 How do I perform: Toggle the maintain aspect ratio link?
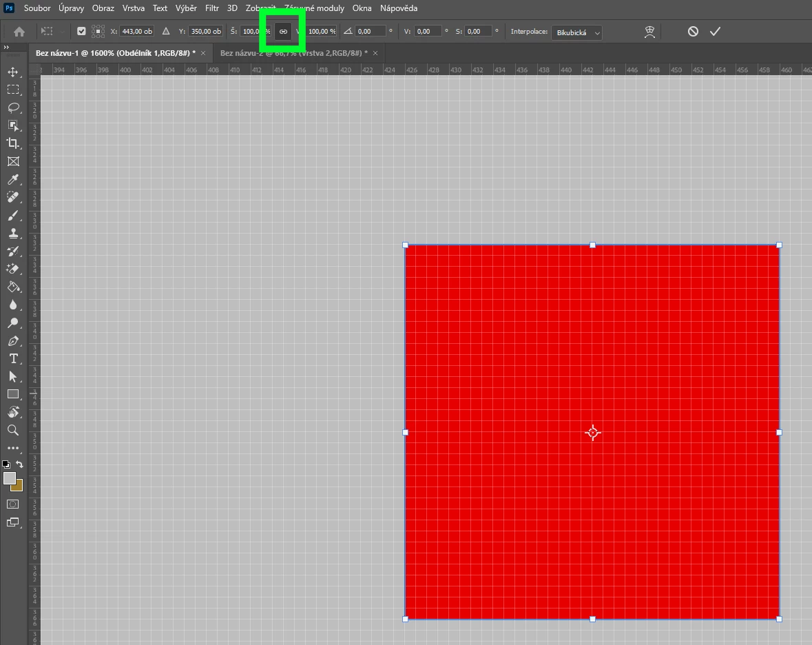(283, 32)
